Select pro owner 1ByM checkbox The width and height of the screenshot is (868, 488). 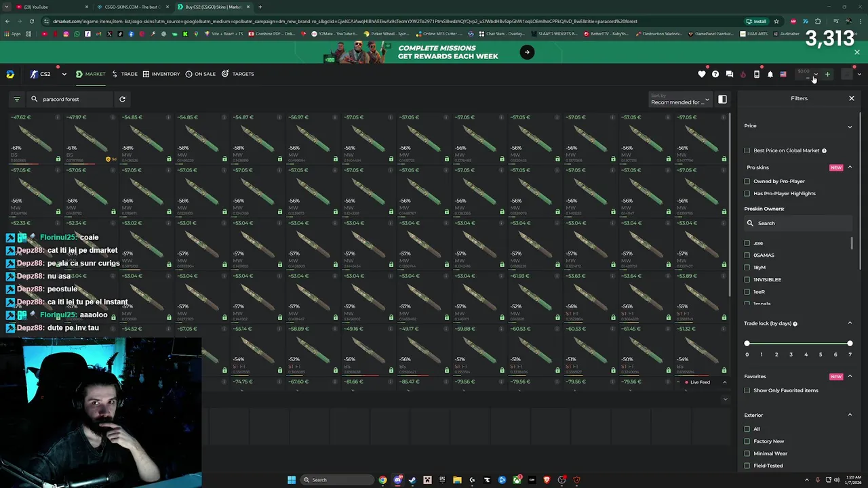747,267
